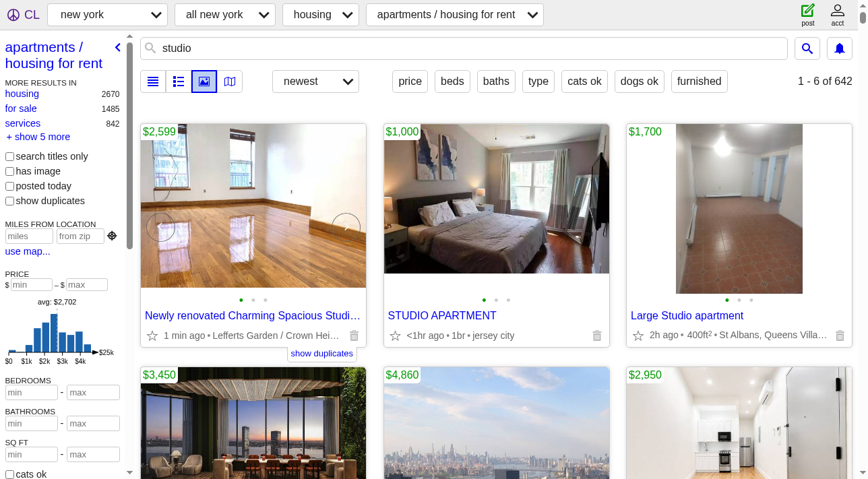868x479 pixels.
Task: Go to housing more-results link
Action: click(22, 94)
